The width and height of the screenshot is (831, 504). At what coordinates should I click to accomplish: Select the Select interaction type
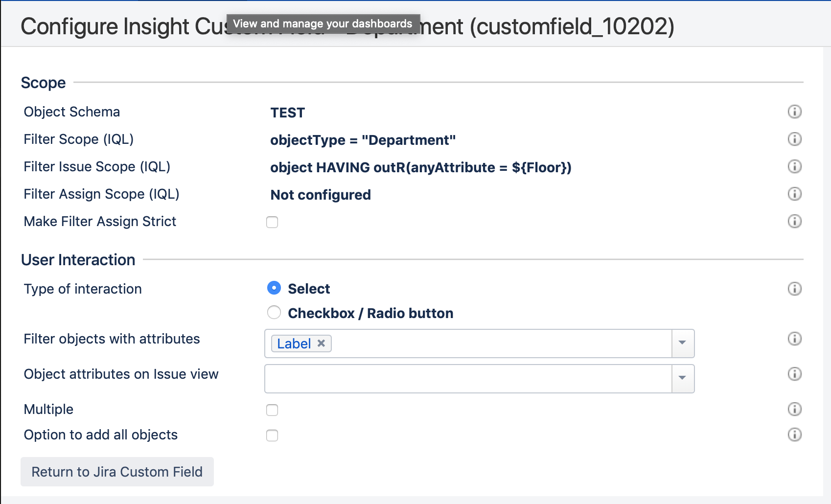pyautogui.click(x=274, y=288)
